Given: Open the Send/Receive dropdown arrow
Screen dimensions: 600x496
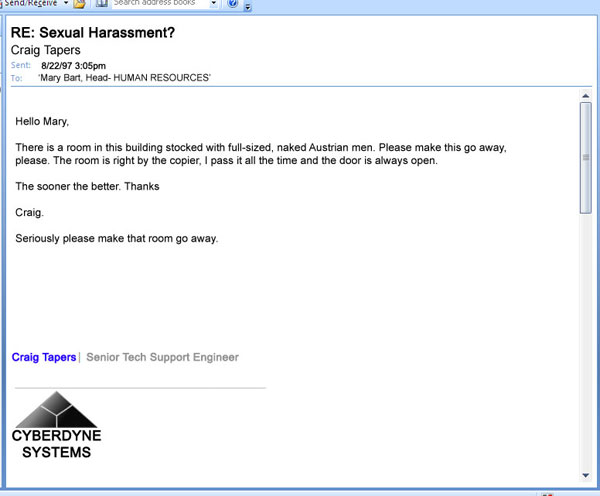Looking at the screenshot, I should (x=66, y=4).
